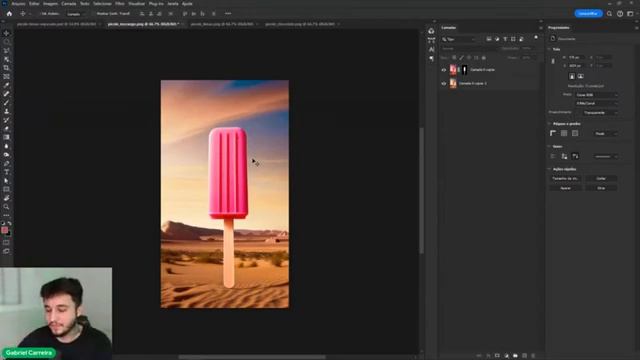Filter layers by pixel layers icon

[x=489, y=39]
